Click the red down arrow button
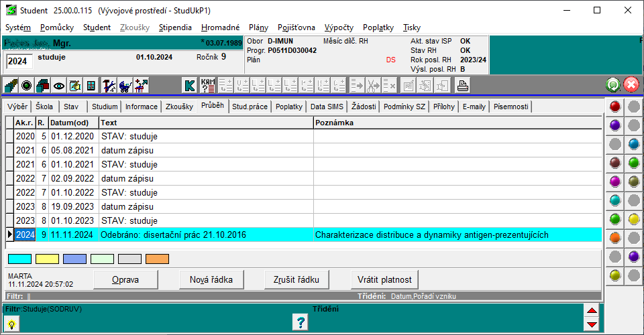The width and height of the screenshot is (644, 335). point(591,325)
